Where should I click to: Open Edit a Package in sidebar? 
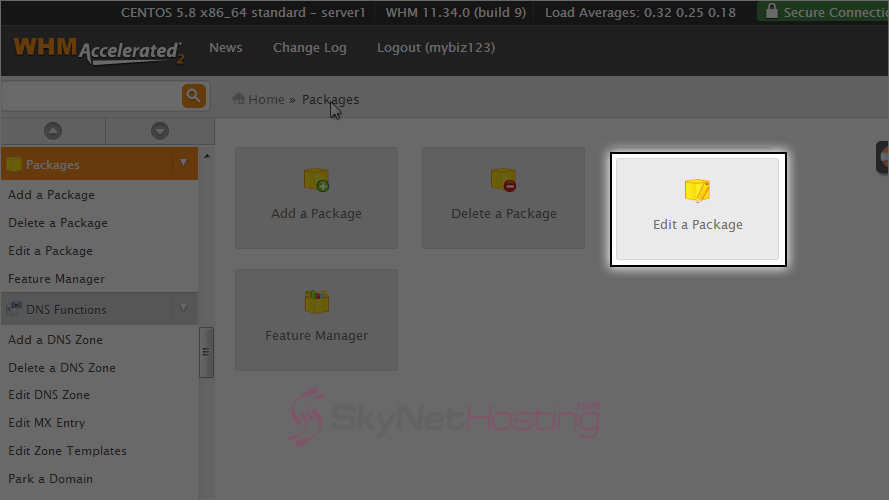pyautogui.click(x=50, y=251)
